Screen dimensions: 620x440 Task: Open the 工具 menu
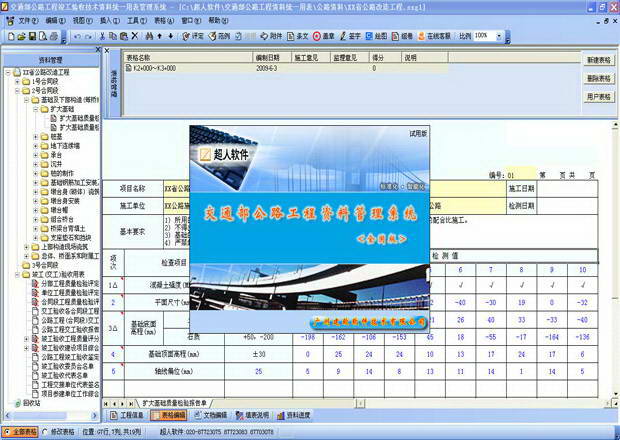click(136, 21)
